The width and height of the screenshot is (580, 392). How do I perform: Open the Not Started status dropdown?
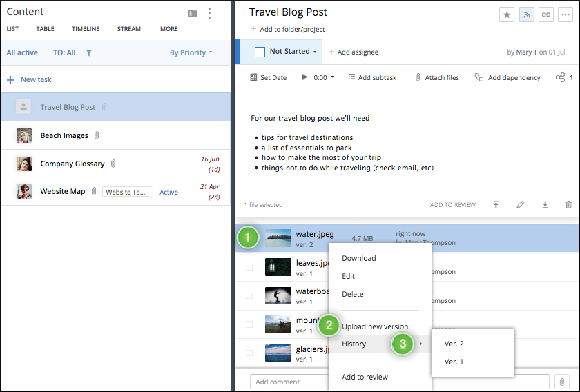[x=315, y=52]
